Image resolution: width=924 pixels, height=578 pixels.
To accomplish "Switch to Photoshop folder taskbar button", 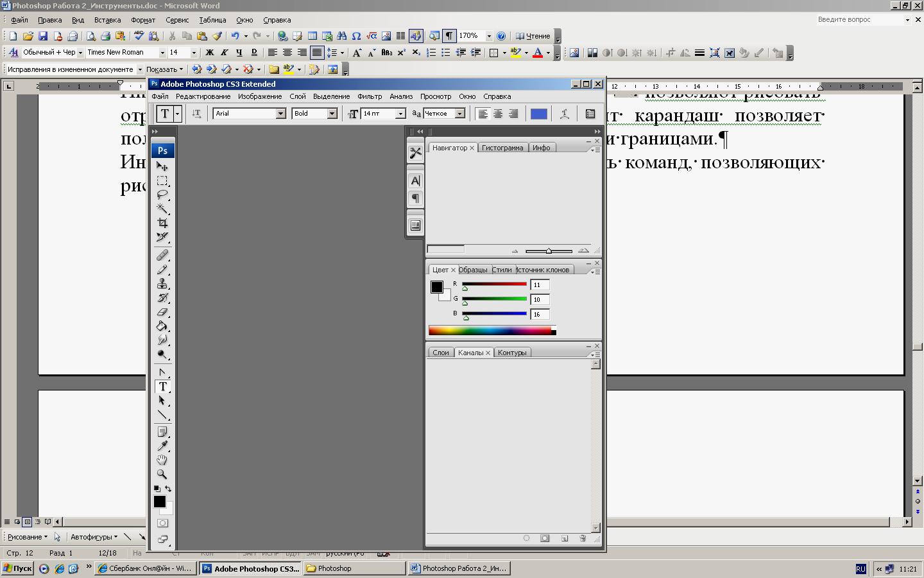I will [x=354, y=568].
